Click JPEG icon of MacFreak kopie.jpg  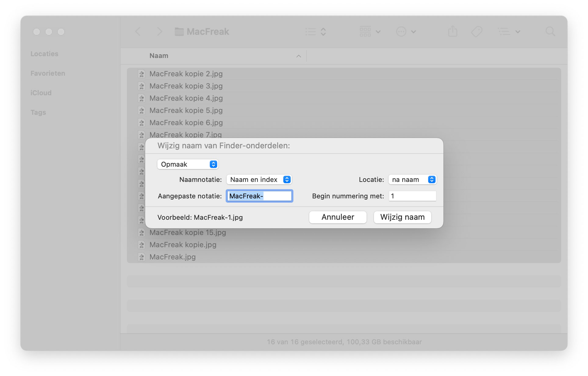coord(142,245)
